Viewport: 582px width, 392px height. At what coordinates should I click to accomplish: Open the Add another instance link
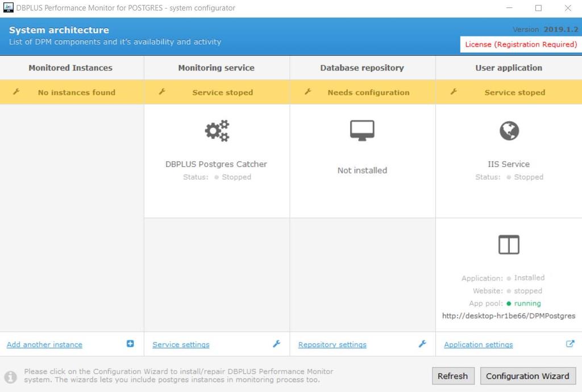44,344
